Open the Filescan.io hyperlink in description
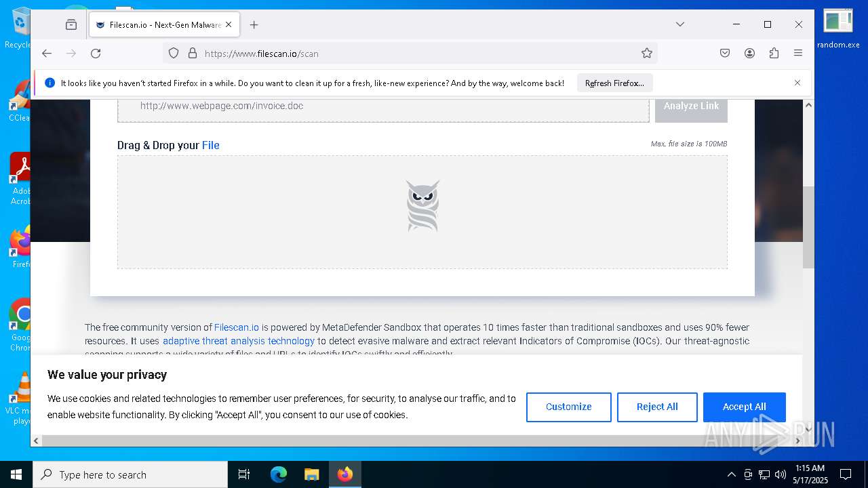The height and width of the screenshot is (488, 868). pos(237,327)
